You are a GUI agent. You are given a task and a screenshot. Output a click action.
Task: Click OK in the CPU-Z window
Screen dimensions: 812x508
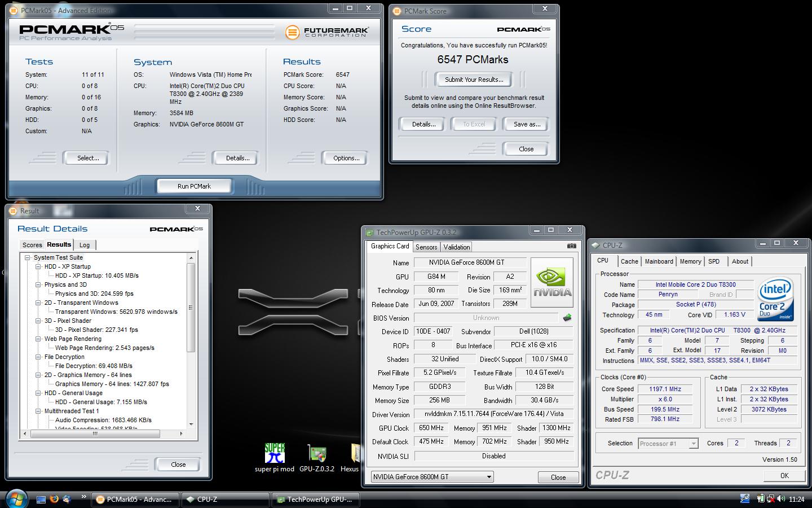[x=784, y=476]
